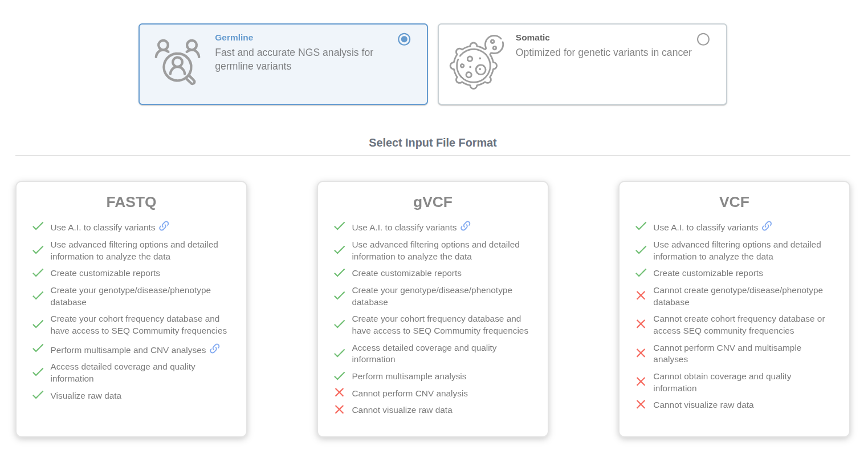Screen dimensions: 868x454
Task: Click the Somatic radio button circle
Action: 703,39
